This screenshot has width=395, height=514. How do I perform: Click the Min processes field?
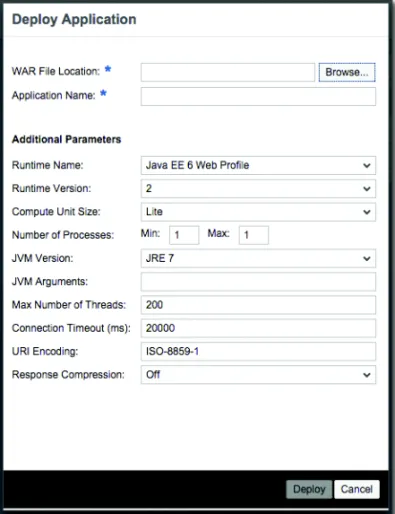click(x=184, y=235)
